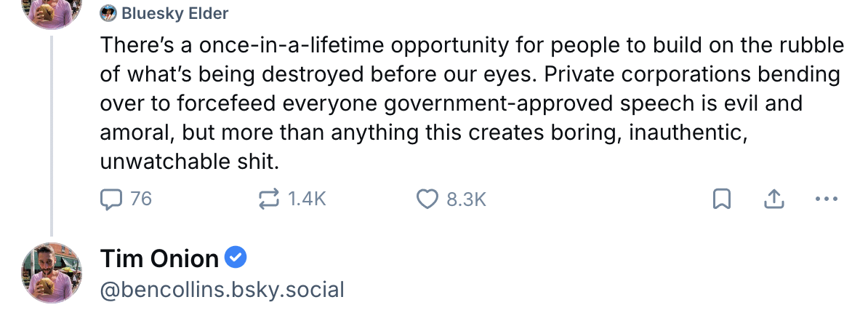This screenshot has width=868, height=313.
Task: Open the post by clicking "unwatchable shit."
Action: (189, 162)
